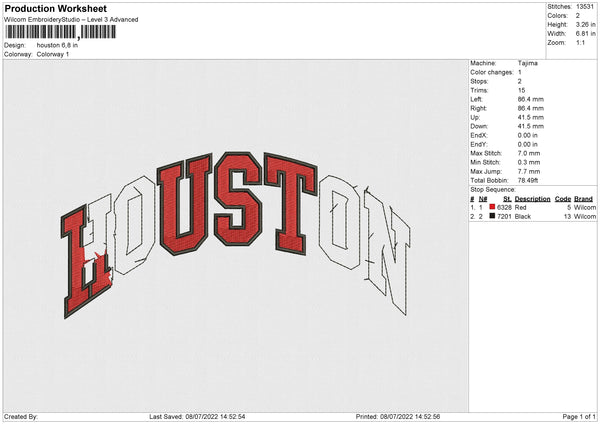Screen dimensions: 600x424
Task: Click the 'Color changes:' label
Action: [492, 72]
